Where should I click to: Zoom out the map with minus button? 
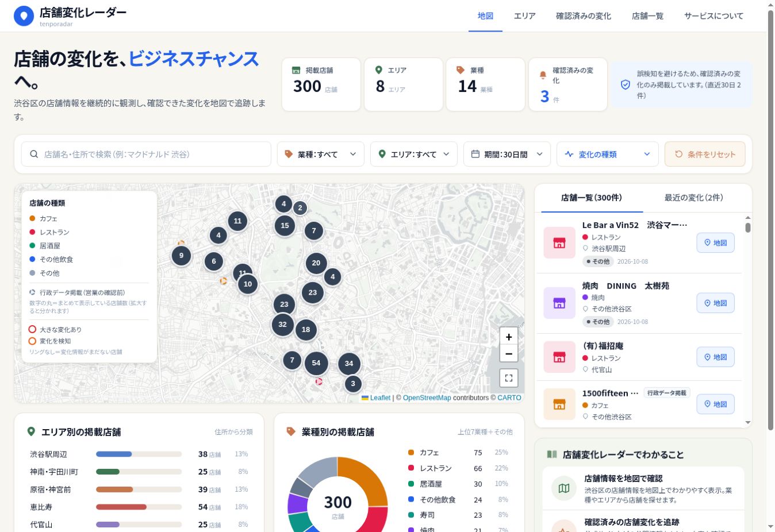click(509, 354)
